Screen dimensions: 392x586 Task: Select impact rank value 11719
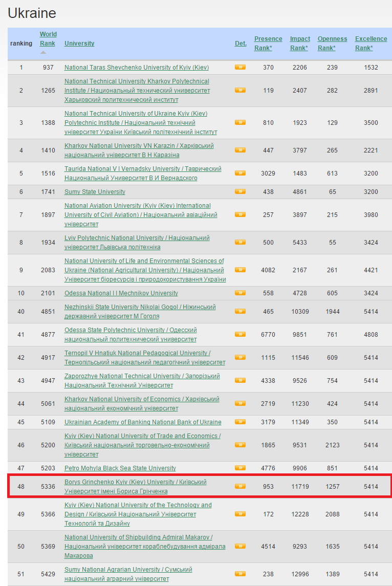coord(300,487)
